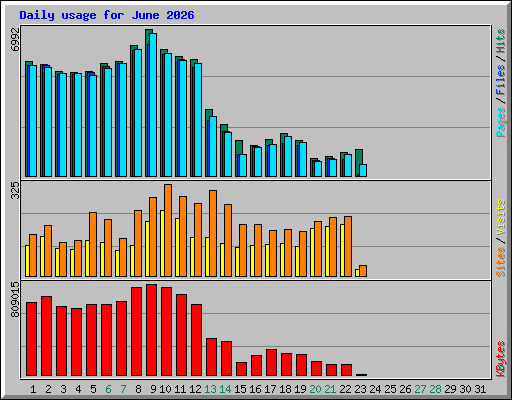This screenshot has width=512, height=400.
Task: Select green weekend day 13 label
Action: tap(210, 389)
